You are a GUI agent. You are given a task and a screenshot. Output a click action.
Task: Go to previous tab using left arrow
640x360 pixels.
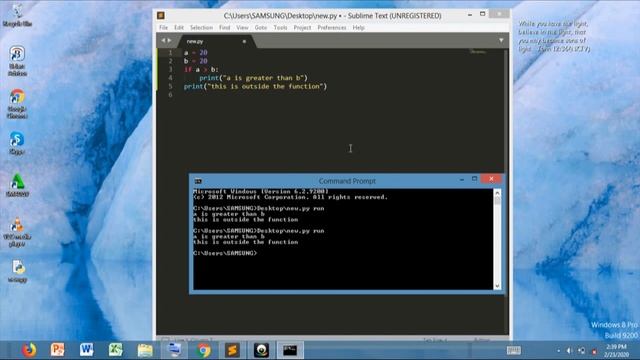click(163, 40)
